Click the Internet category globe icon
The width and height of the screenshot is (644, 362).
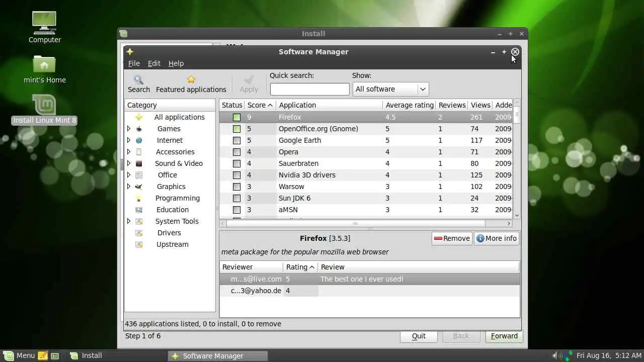click(x=139, y=140)
